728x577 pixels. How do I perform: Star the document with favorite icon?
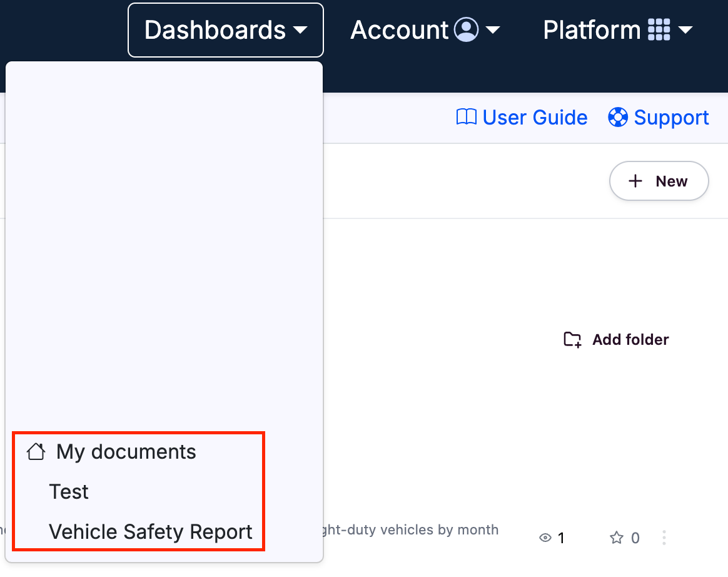tap(617, 538)
